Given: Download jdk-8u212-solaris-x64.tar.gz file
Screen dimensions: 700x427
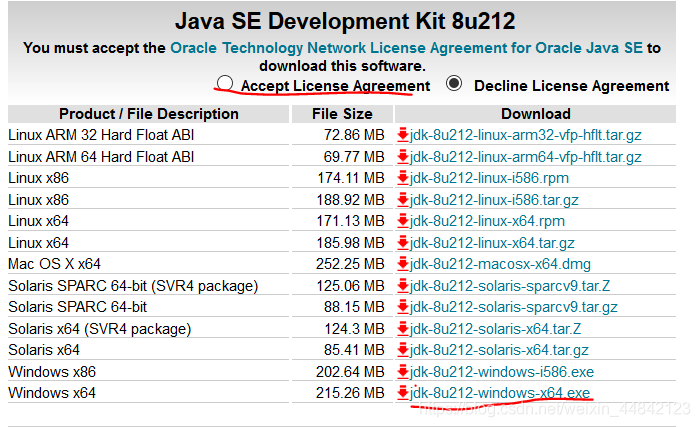Looking at the screenshot, I should [499, 350].
